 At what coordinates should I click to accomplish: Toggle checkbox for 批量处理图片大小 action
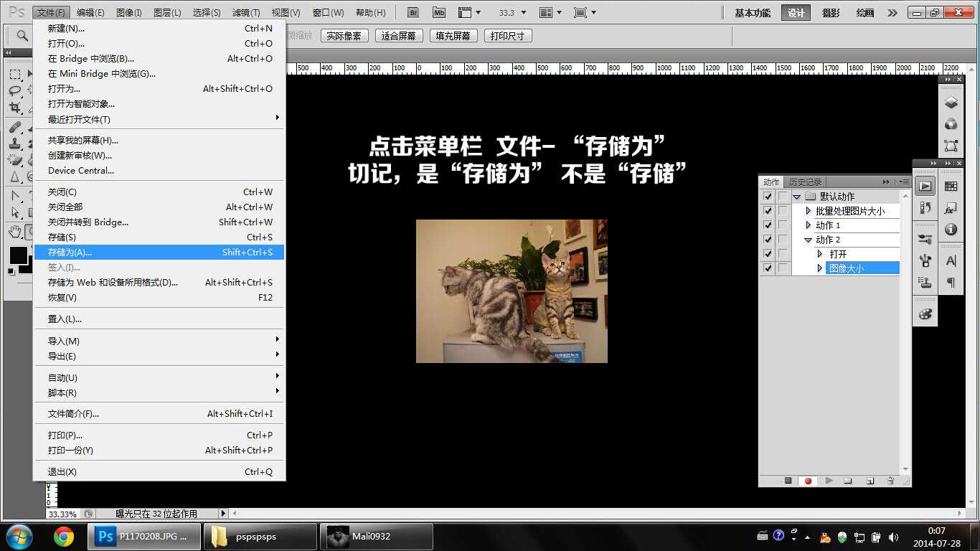coord(768,211)
